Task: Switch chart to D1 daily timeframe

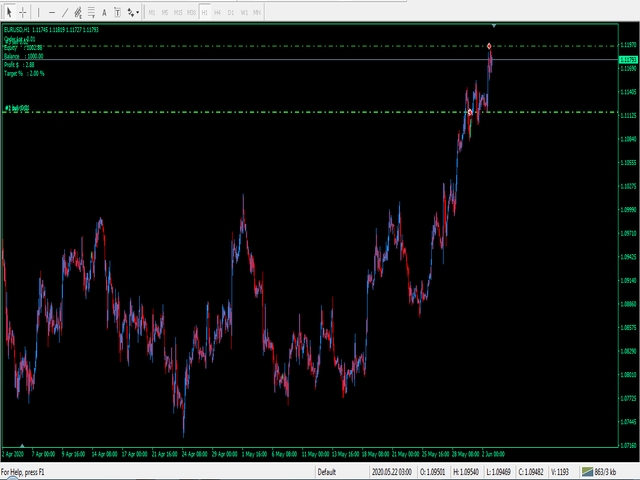Action: click(x=231, y=13)
